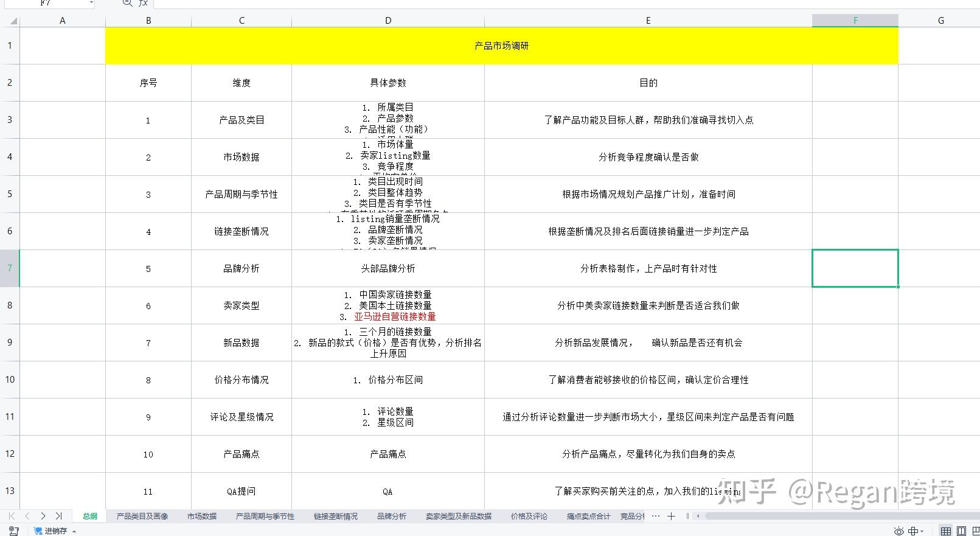Click into the formula bar input

566,3
